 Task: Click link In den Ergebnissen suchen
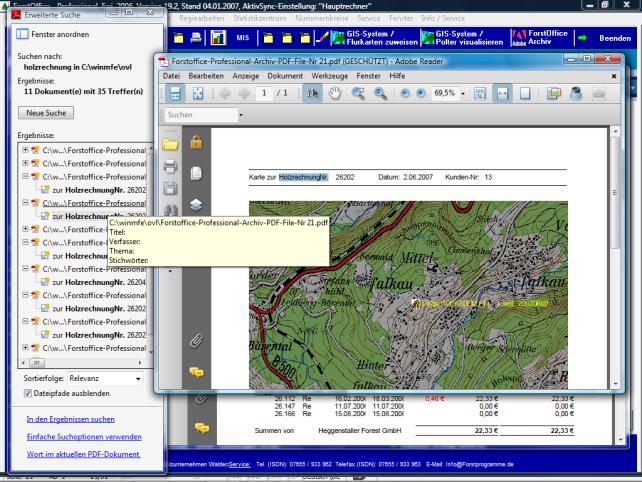tap(70, 419)
